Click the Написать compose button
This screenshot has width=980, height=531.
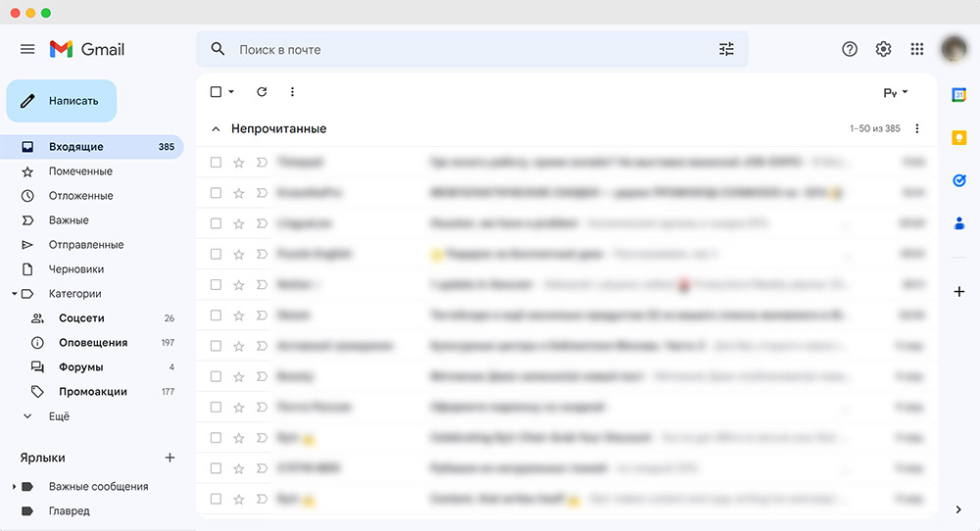coord(61,101)
